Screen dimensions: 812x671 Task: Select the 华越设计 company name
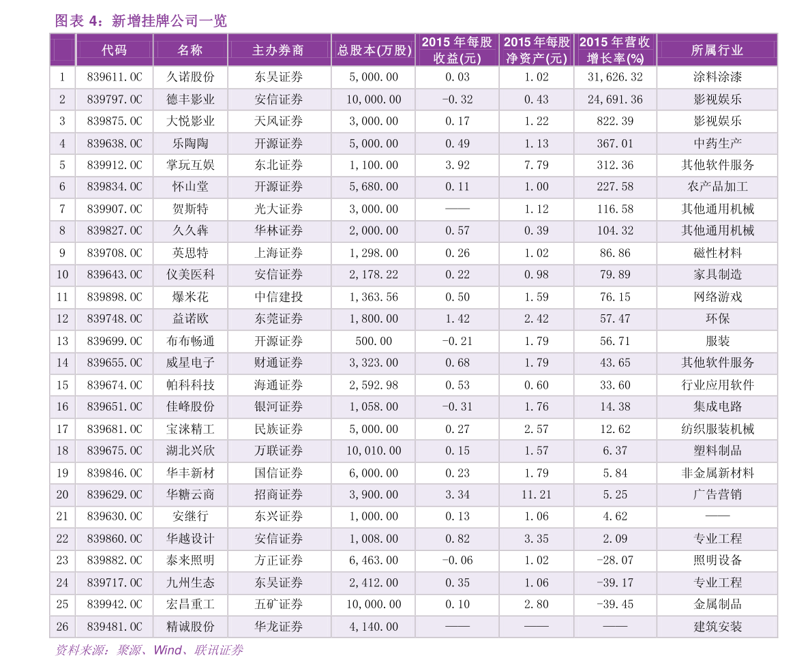pos(190,539)
